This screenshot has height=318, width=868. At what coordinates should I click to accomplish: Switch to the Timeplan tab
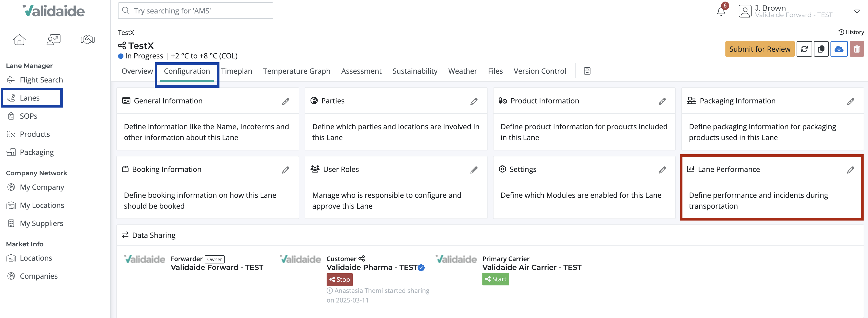(x=237, y=71)
